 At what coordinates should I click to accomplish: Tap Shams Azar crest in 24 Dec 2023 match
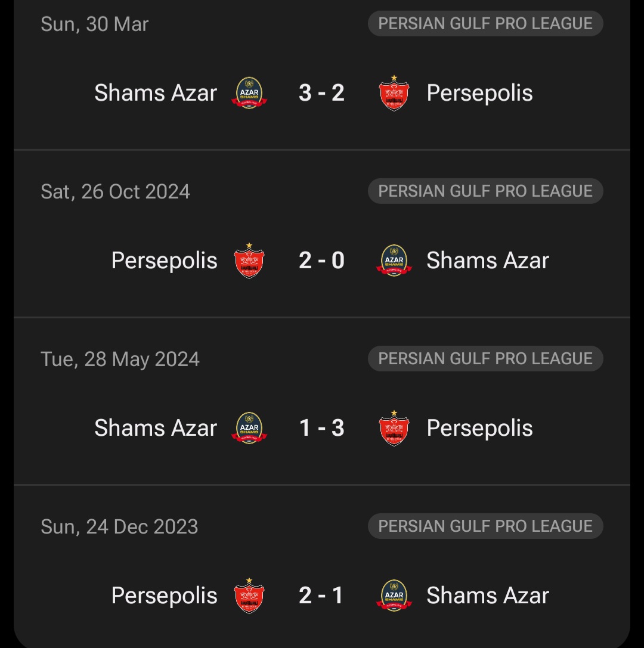394,596
